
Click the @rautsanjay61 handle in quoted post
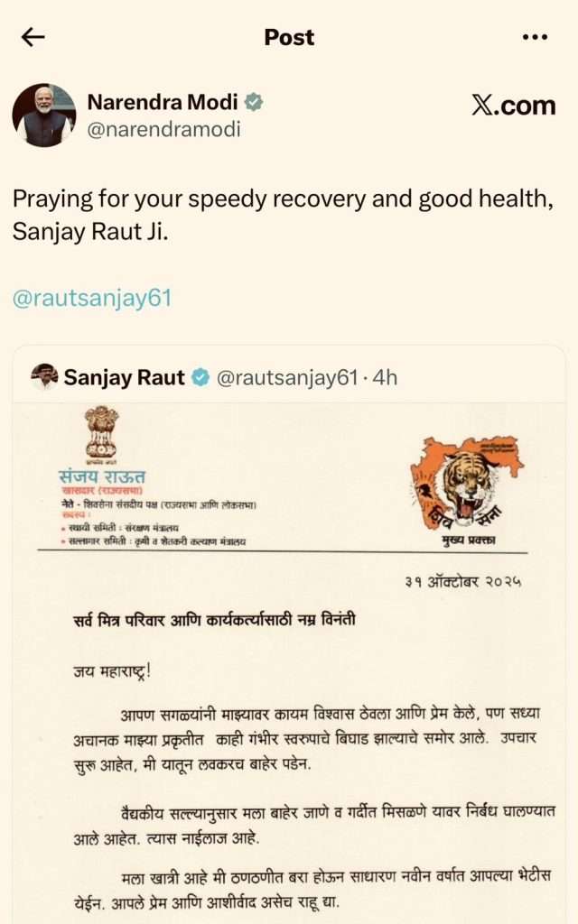point(287,377)
